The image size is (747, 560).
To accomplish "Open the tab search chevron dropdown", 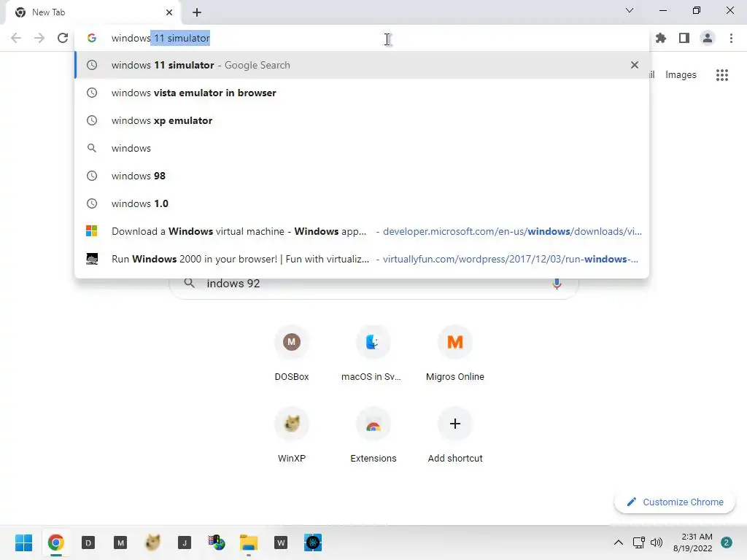I will point(630,10).
